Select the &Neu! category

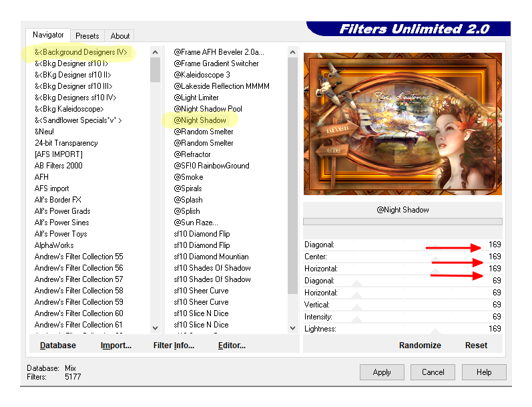pyautogui.click(x=45, y=132)
